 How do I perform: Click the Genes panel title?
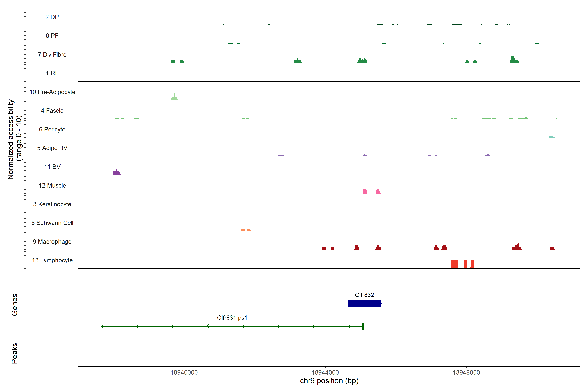pyautogui.click(x=15, y=304)
